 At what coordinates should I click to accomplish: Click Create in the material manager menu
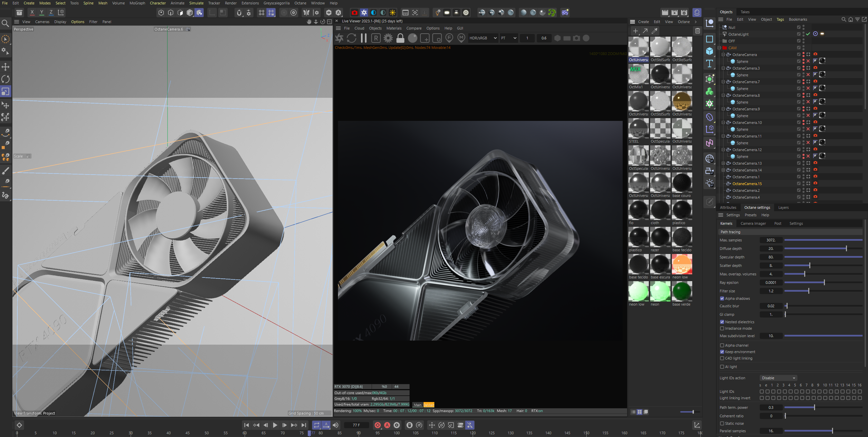pyautogui.click(x=643, y=21)
